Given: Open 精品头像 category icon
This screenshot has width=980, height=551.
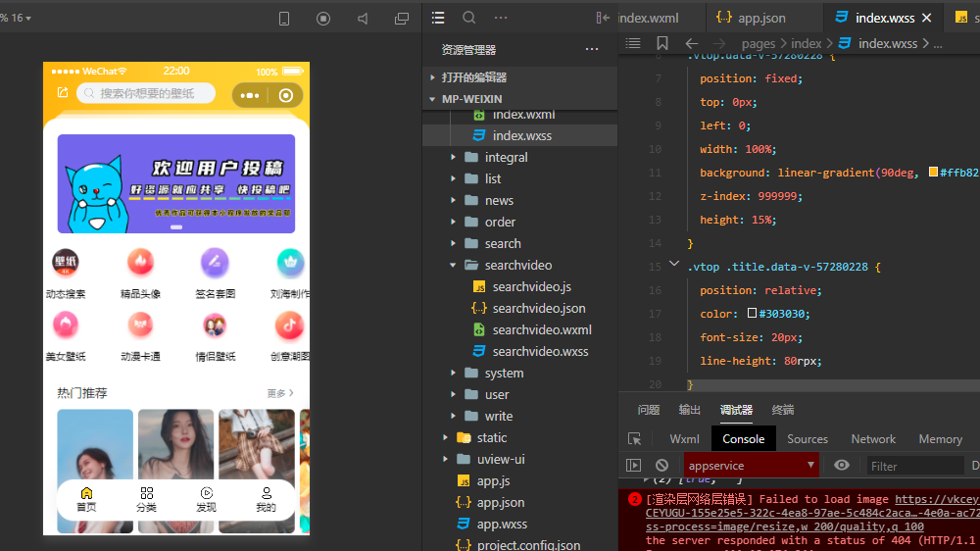Looking at the screenshot, I should click(140, 262).
